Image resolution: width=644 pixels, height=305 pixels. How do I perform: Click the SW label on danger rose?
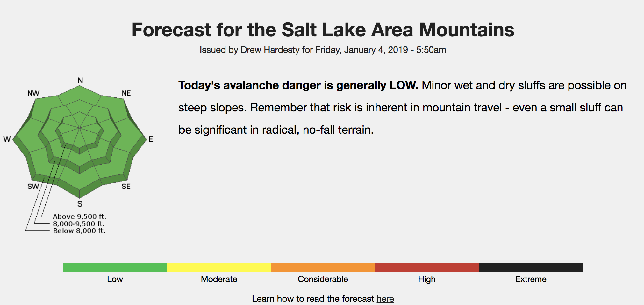pyautogui.click(x=33, y=186)
